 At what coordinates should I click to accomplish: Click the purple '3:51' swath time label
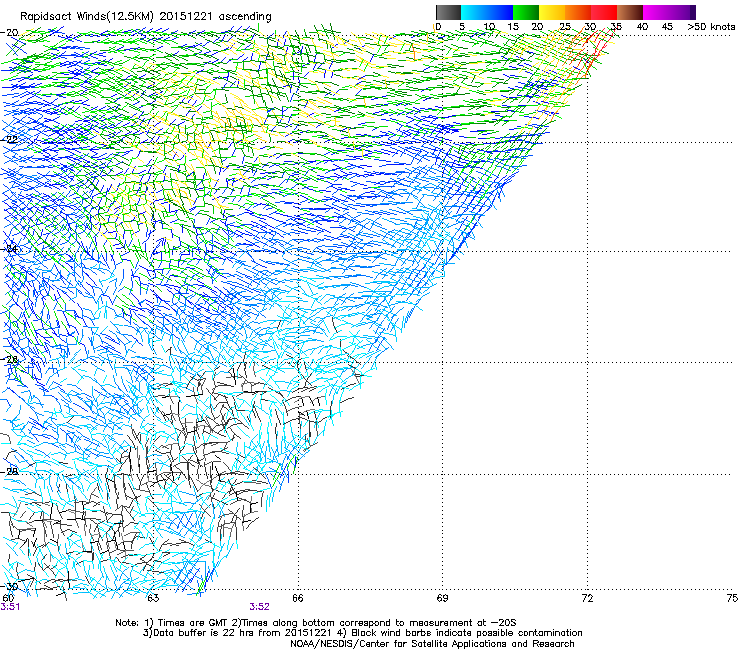coord(10,607)
